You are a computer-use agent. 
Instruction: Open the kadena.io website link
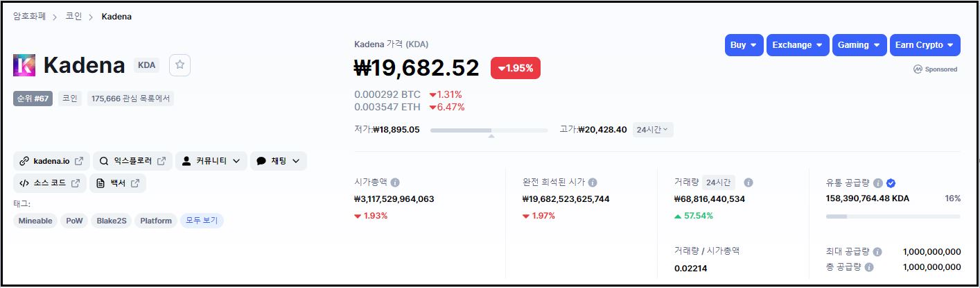[51, 161]
